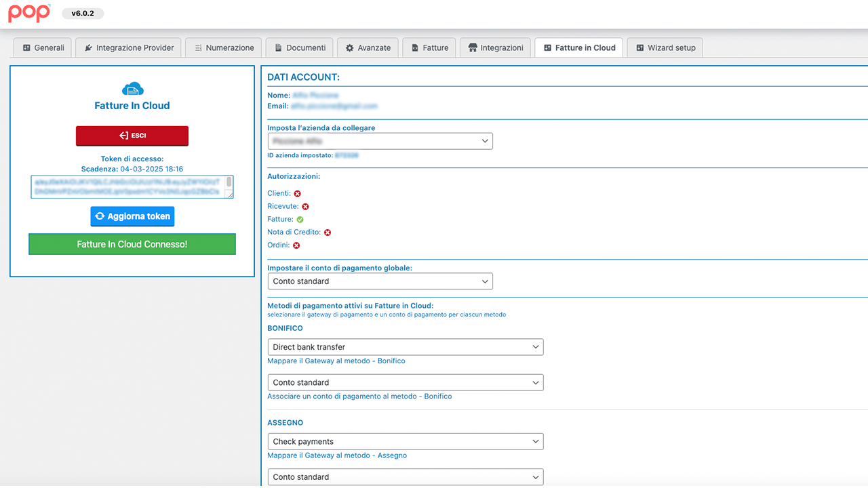Open the conto di pagamento globale dropdown
This screenshot has height=488, width=868.
click(x=380, y=281)
